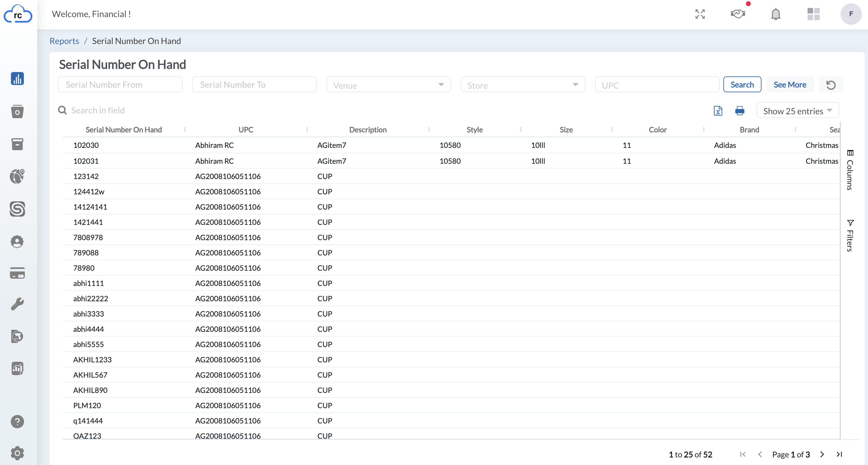Open the analytics chart sidebar icon
Viewport: 868px width, 465px height.
(x=17, y=368)
